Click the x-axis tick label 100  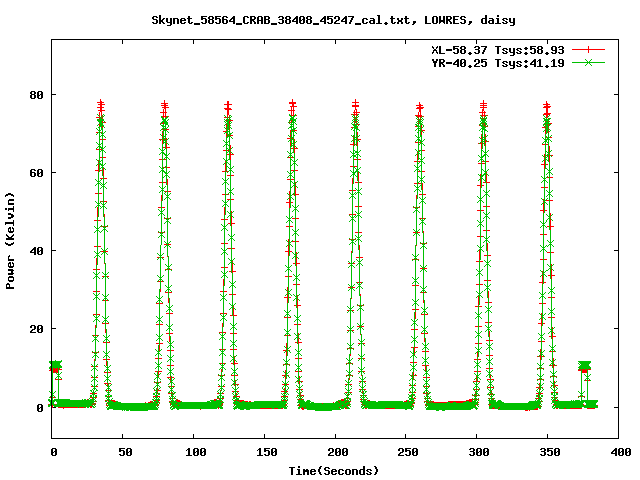[196, 452]
